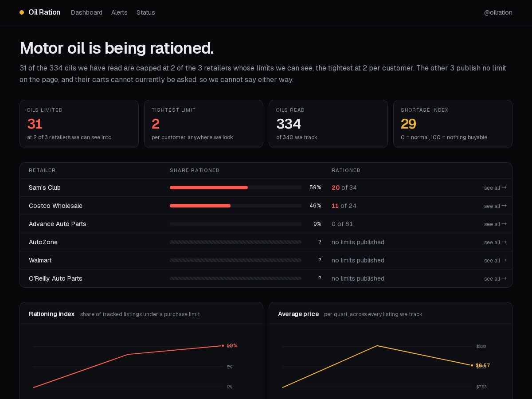Click see all for AutoZone
This screenshot has height=399, width=532.
pyautogui.click(x=495, y=243)
